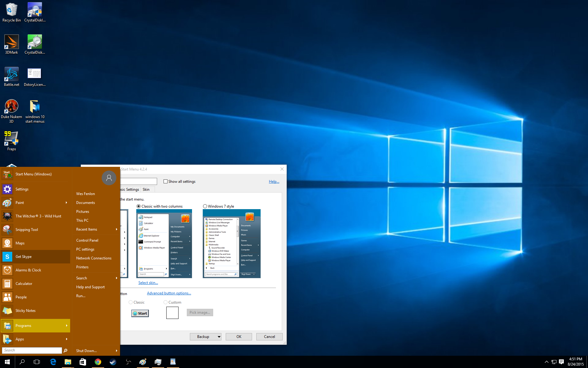Open Maps from the start menu
The image size is (588, 368).
[36, 243]
